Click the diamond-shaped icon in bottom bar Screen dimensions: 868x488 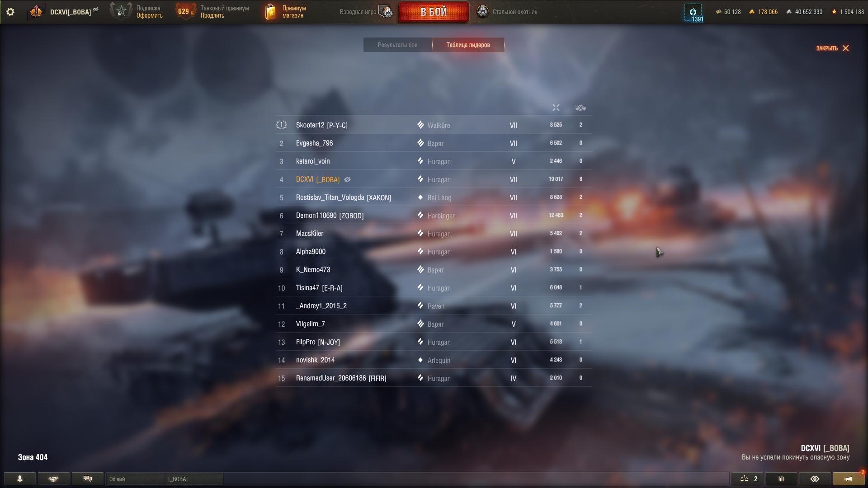[815, 479]
